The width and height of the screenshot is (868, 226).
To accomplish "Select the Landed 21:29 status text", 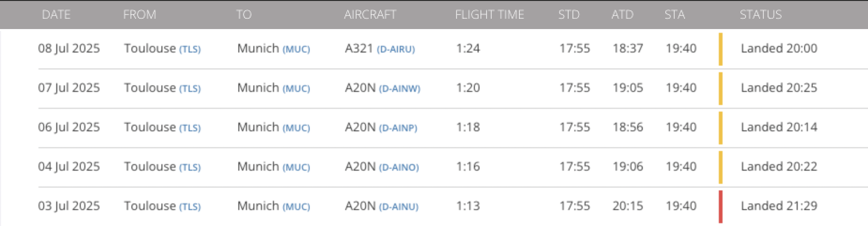I will click(x=778, y=206).
